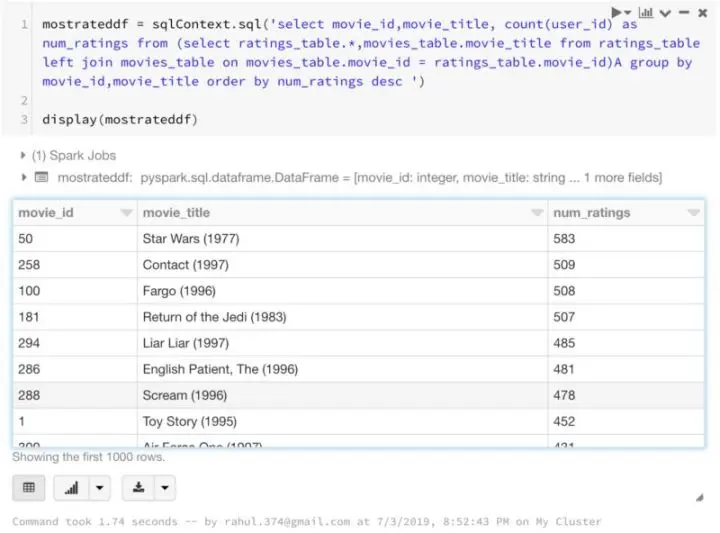Click the resize handle at the table corner
The image size is (720, 533).
click(699, 497)
